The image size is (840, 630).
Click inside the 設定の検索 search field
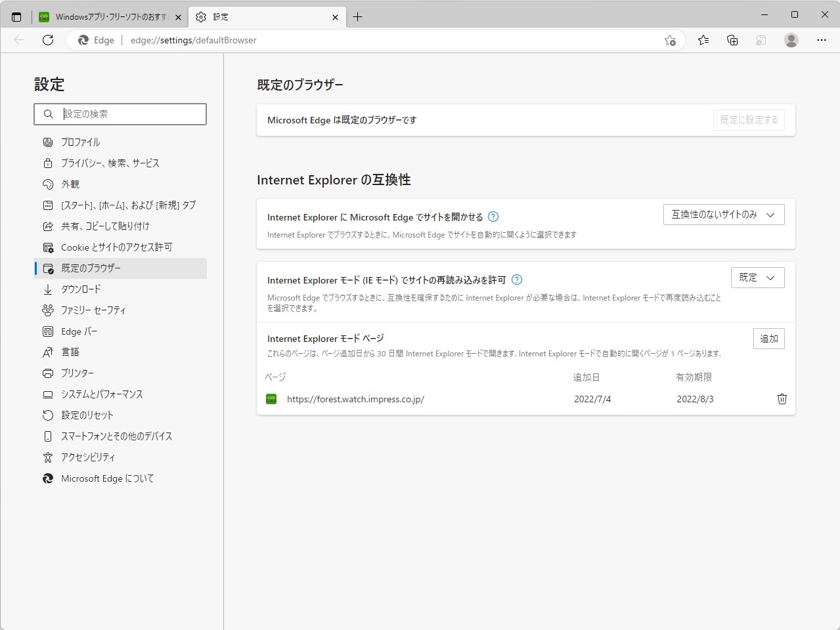120,114
